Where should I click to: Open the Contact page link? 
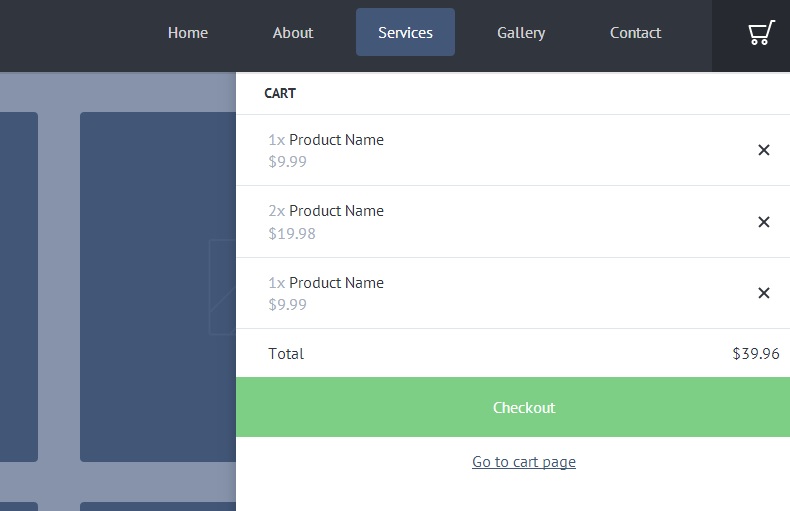[x=635, y=33]
